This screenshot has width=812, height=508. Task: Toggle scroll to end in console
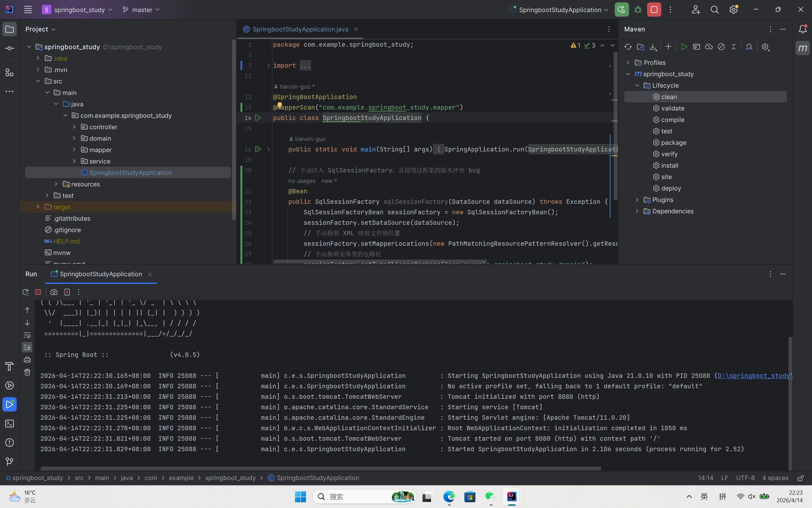(x=27, y=347)
